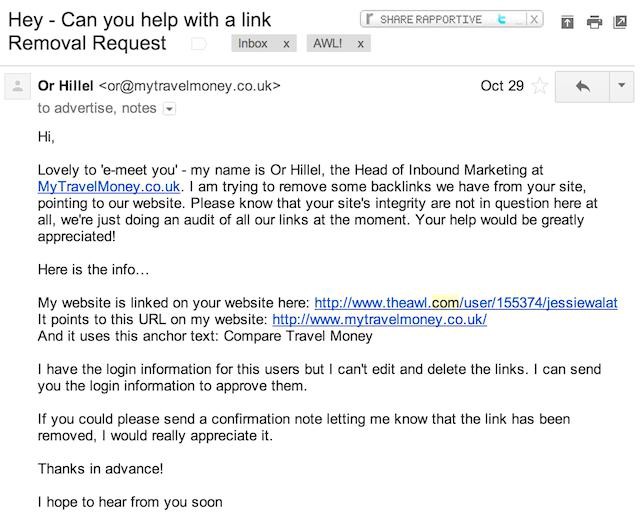The width and height of the screenshot is (640, 518).
Task: Star this email from Or Hillel
Action: (540, 86)
